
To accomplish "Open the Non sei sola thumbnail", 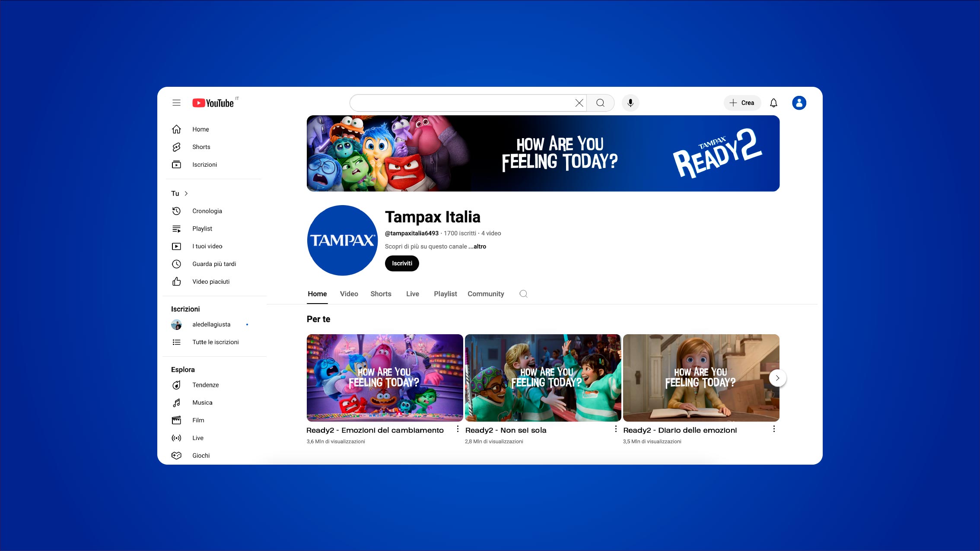I will click(543, 378).
